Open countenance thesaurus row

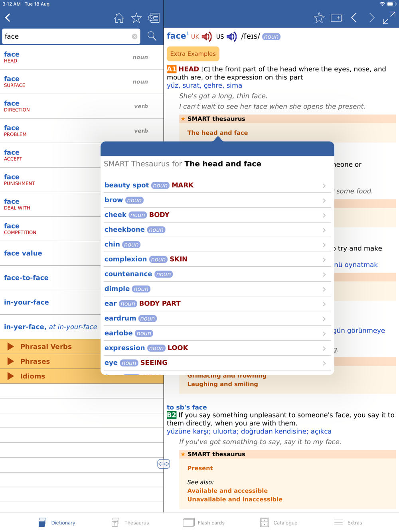217,274
